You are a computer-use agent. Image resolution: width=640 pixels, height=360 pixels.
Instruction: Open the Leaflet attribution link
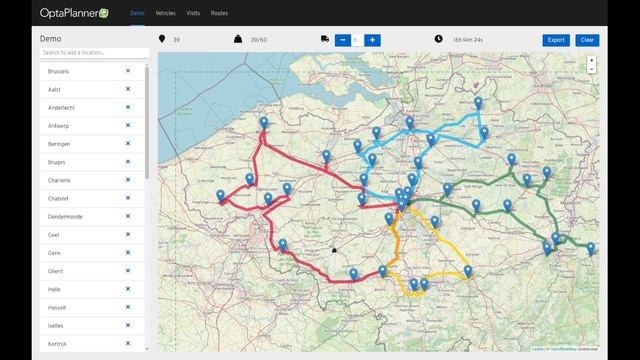tap(538, 349)
